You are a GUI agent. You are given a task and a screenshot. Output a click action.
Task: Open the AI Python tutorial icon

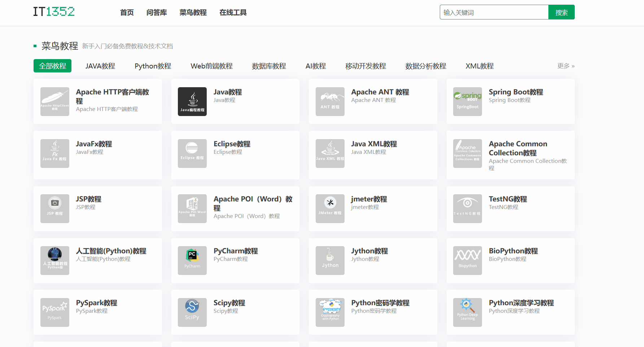coord(55,261)
